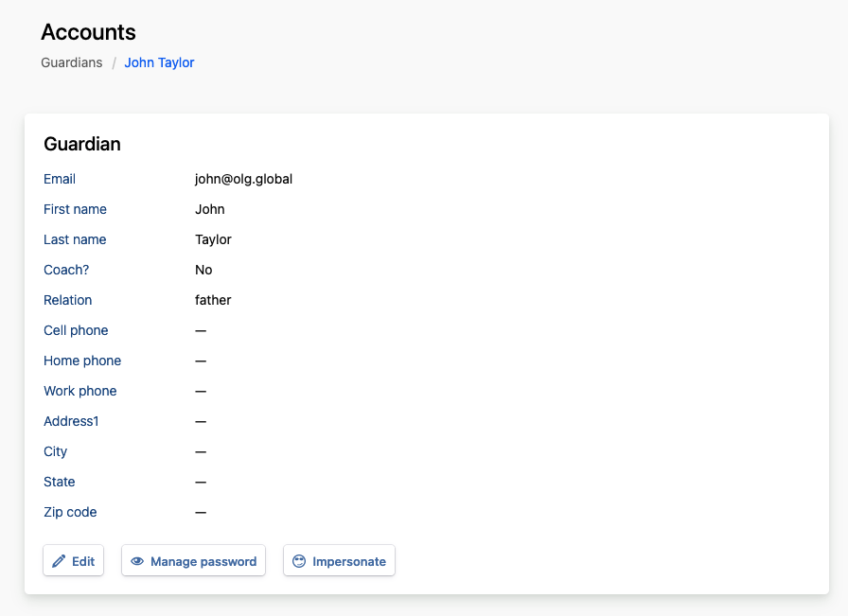
Task: Click the Cell phone field label
Action: 76,330
